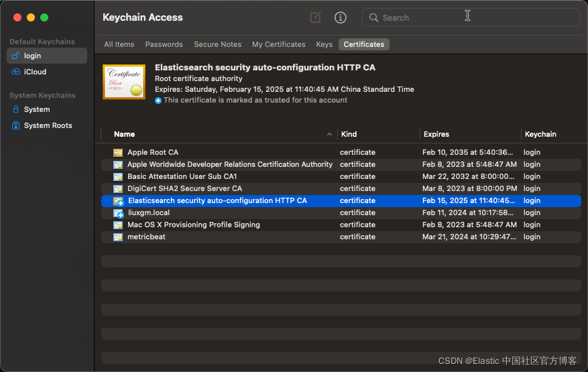Viewport: 588px width, 372px height.
Task: Sort list by Name column header
Action: pos(125,134)
